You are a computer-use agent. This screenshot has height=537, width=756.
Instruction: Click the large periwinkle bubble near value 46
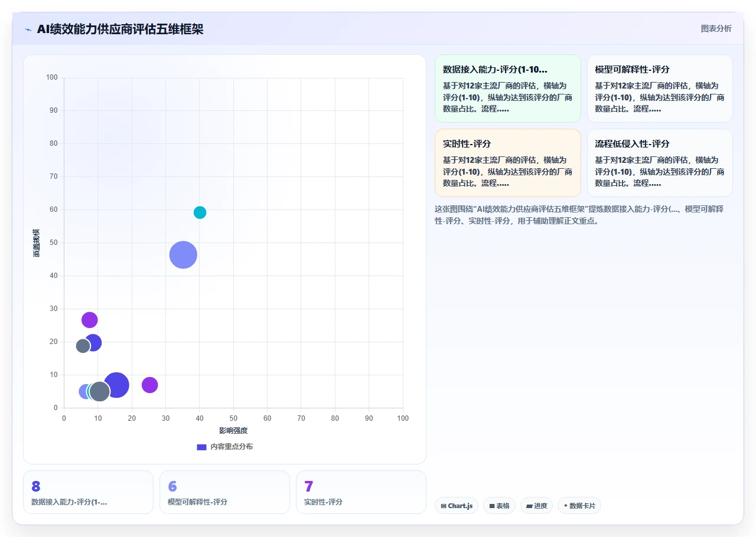pos(183,255)
